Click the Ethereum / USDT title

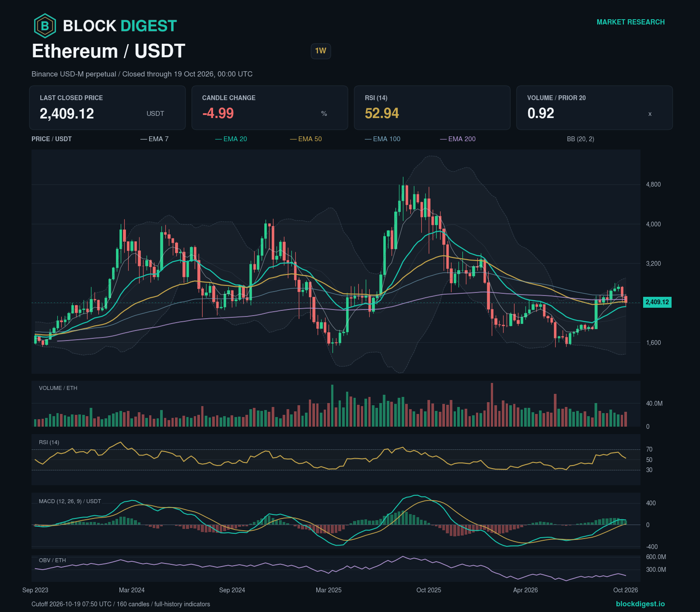coord(108,51)
